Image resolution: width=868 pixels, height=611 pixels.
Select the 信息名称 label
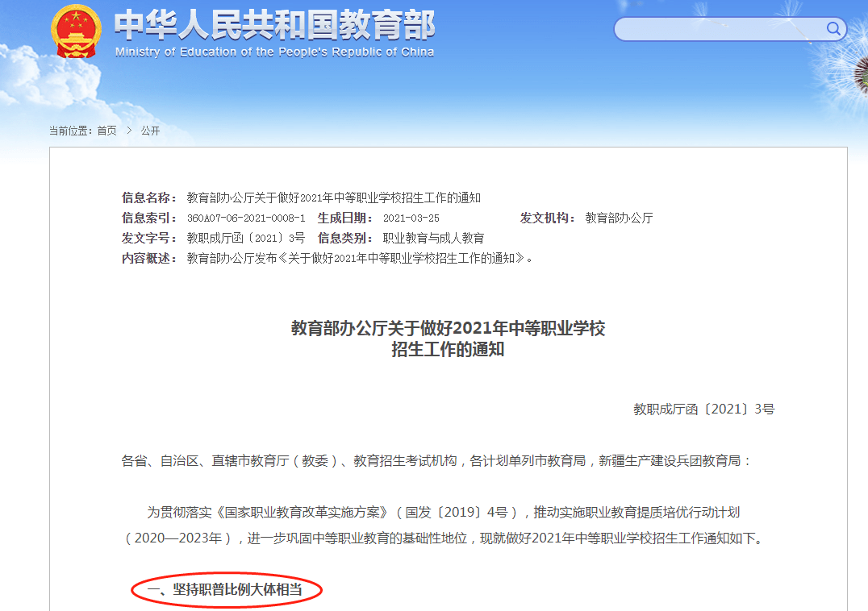tap(149, 197)
